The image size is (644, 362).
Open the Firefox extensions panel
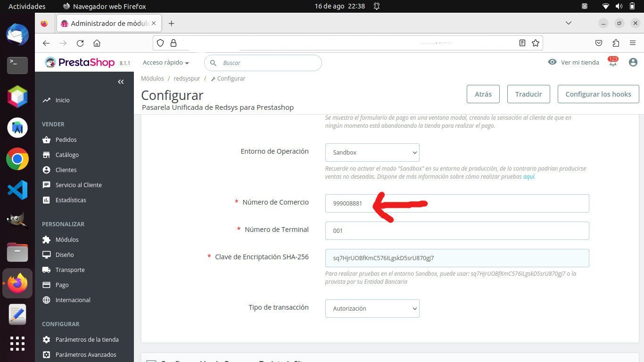tap(616, 43)
